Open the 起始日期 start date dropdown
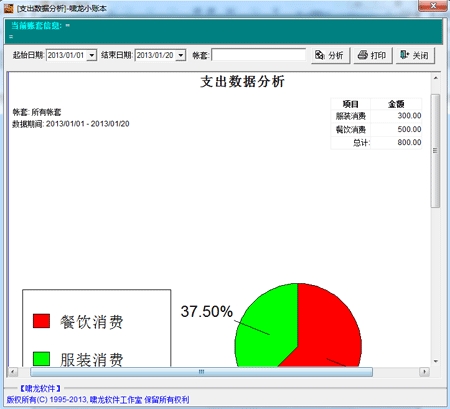Screen dimensions: 450x409 click(92, 55)
